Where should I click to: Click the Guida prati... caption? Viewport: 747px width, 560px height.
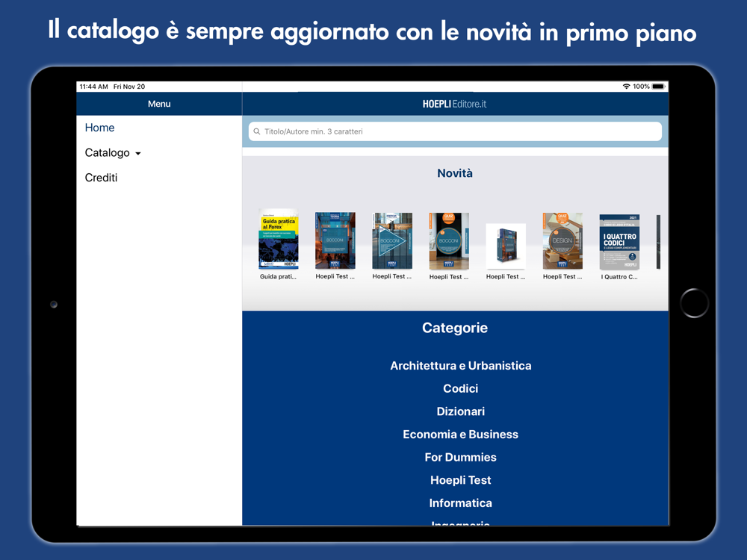coord(278,277)
